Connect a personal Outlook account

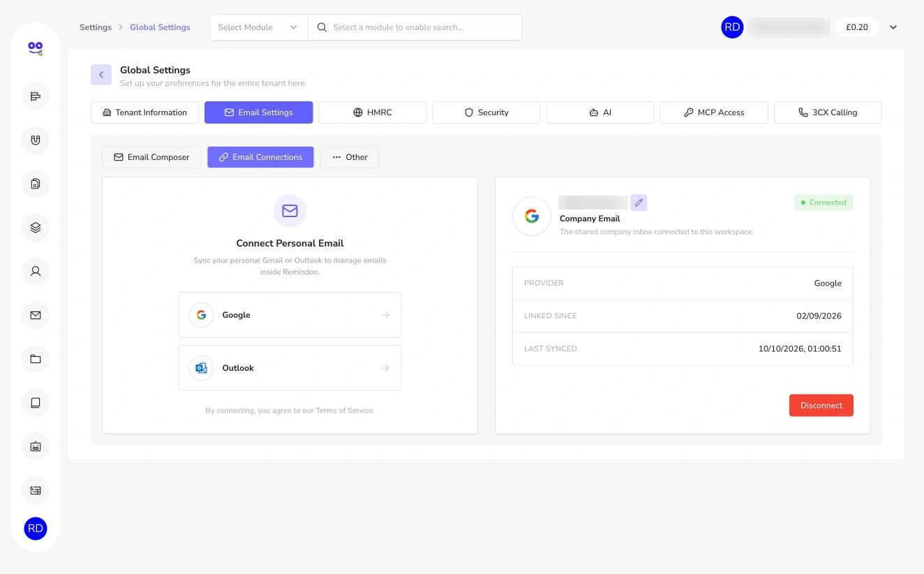coord(290,368)
